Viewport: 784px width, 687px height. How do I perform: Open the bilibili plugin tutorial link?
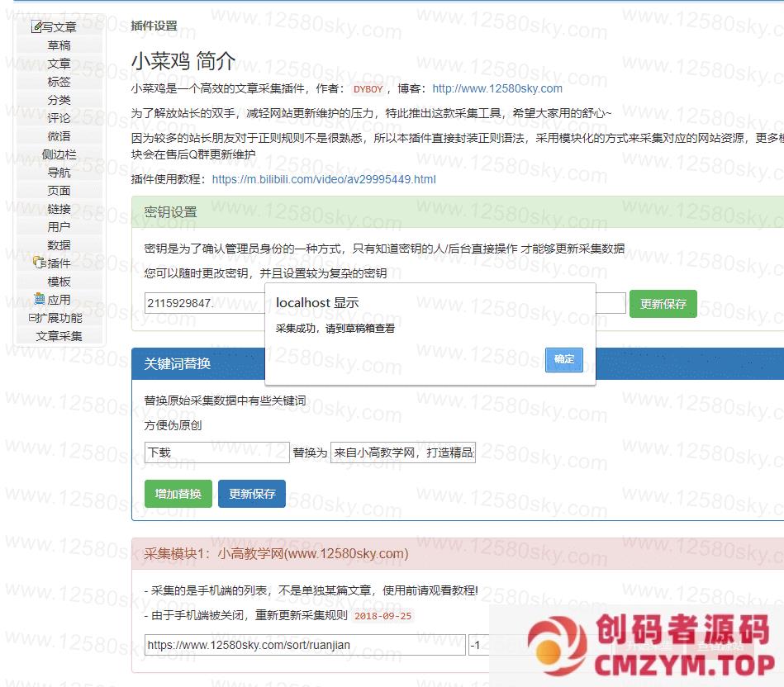324,179
